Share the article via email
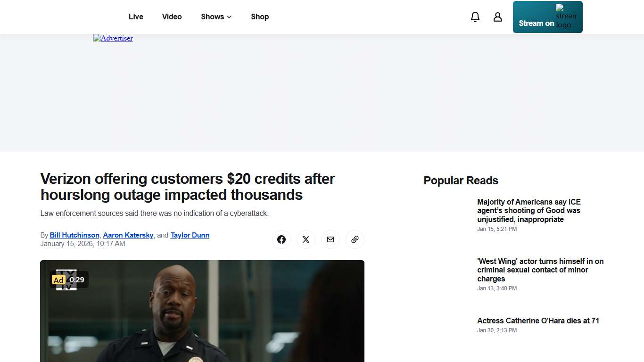644x362 pixels. click(x=330, y=239)
